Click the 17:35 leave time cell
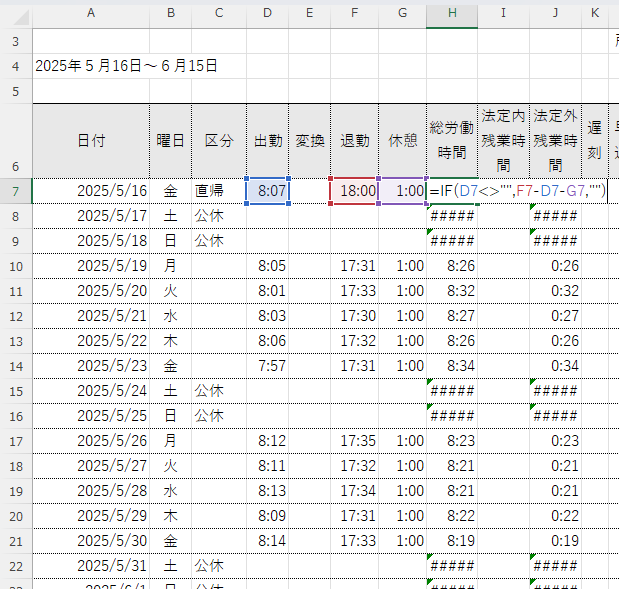The height and width of the screenshot is (589, 619). pos(354,440)
